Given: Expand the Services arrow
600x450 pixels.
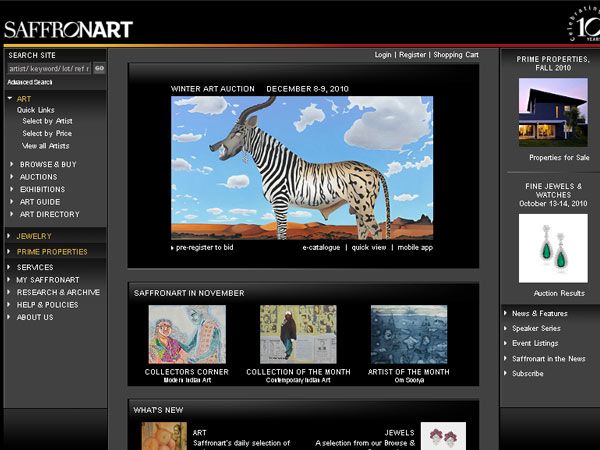Looking at the screenshot, I should [8, 267].
